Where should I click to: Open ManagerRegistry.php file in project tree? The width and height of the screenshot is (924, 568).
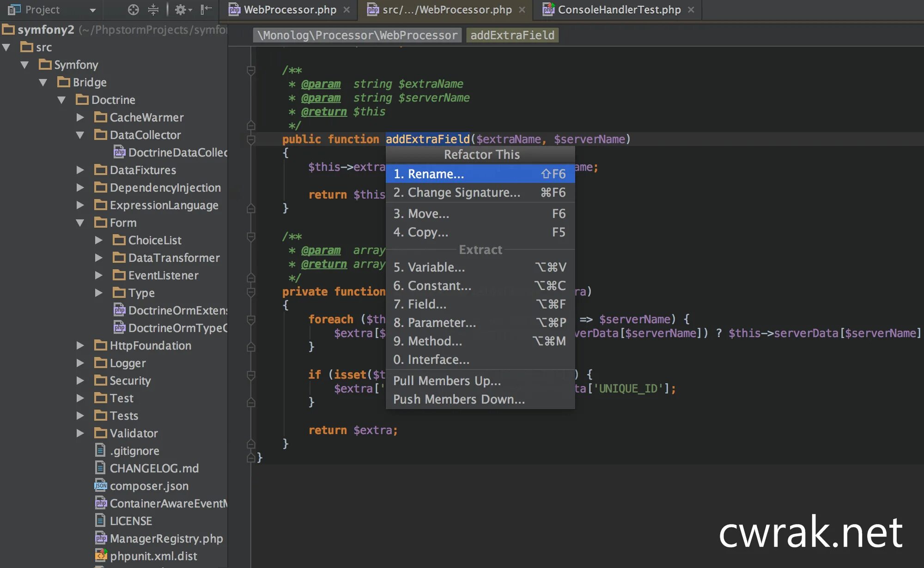click(166, 538)
